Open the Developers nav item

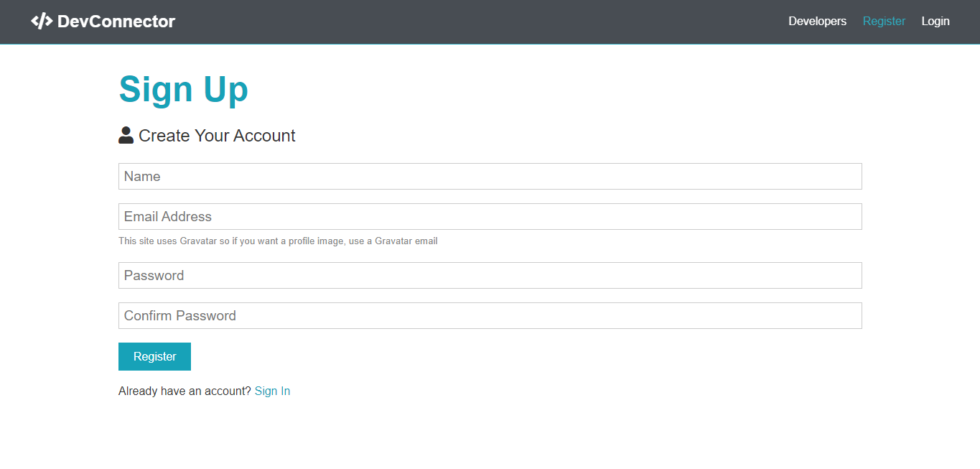coord(817,22)
